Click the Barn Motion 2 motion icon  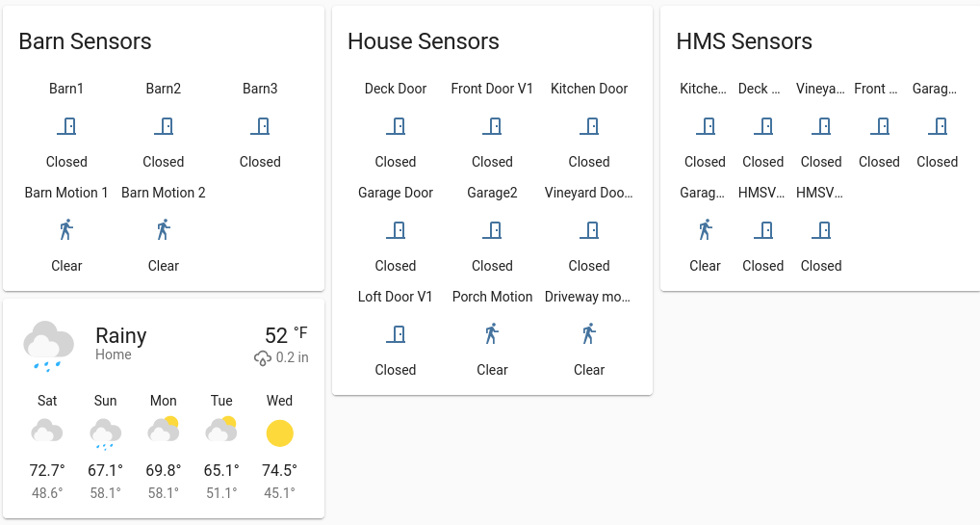pyautogui.click(x=163, y=229)
